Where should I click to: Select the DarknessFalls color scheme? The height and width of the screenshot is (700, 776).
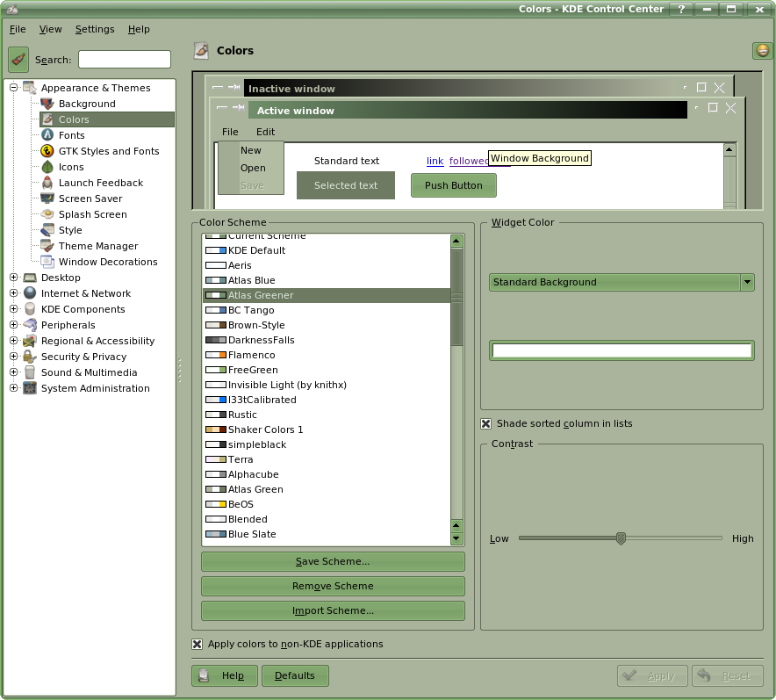pos(327,340)
